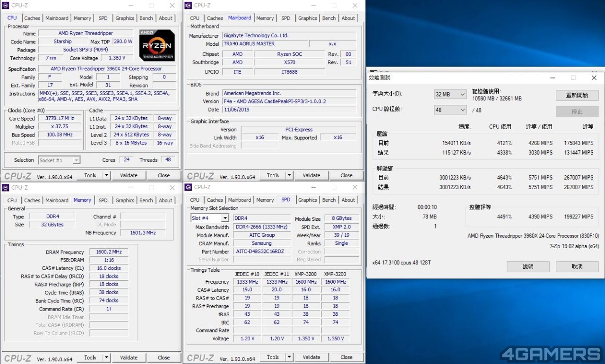
Task: Click the Level 3 cache value '8 x 16 MBytes'
Action: (x=131, y=143)
